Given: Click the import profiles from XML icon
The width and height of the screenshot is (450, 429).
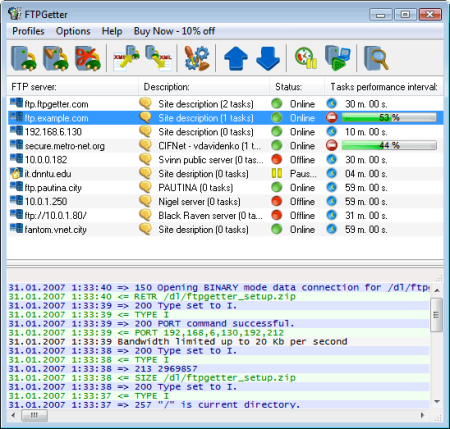Looking at the screenshot, I should [126, 58].
